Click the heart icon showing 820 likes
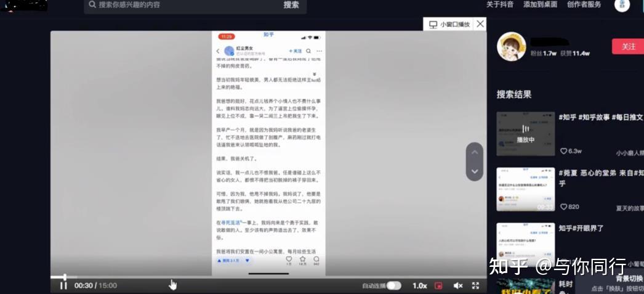644x294 pixels. pos(563,207)
